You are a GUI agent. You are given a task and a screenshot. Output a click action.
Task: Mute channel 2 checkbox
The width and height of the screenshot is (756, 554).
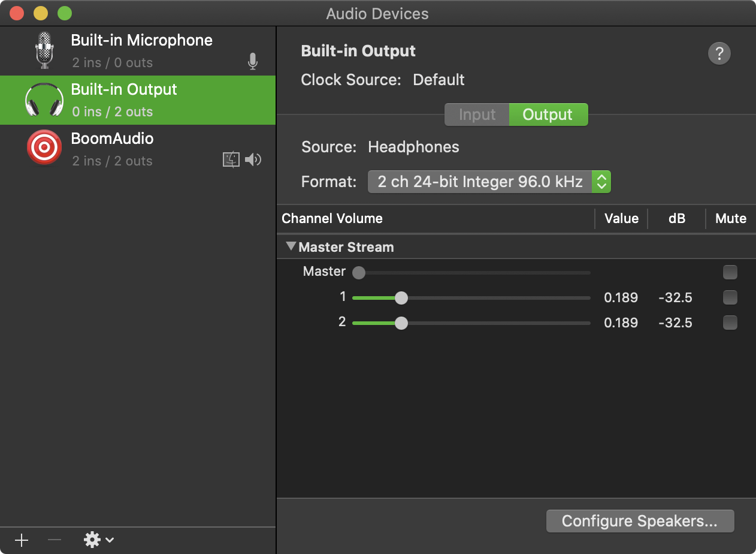(x=730, y=323)
